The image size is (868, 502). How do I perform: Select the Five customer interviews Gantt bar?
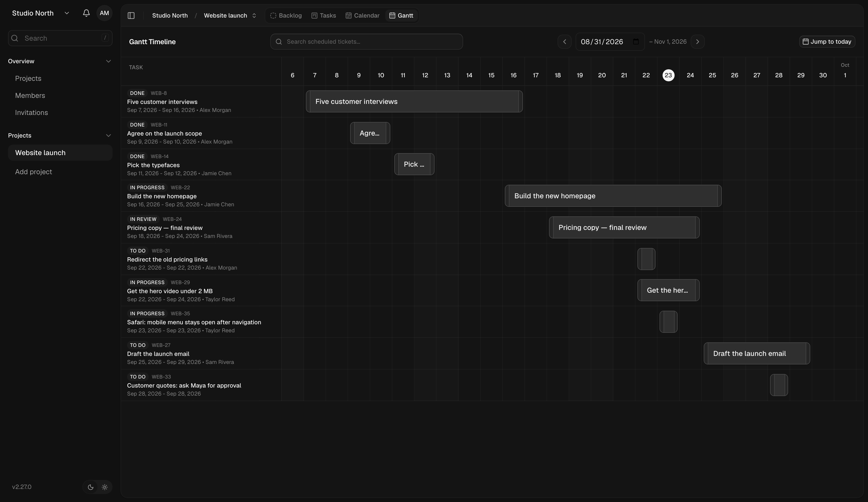coord(414,102)
